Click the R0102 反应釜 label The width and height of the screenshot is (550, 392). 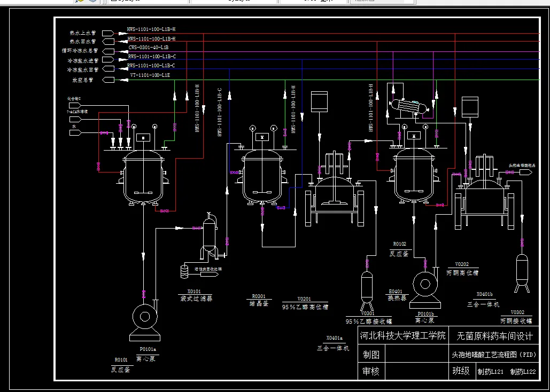[399, 249]
